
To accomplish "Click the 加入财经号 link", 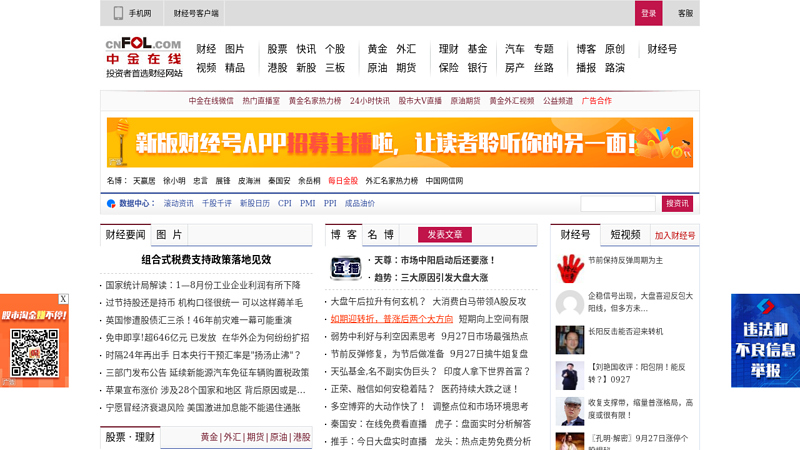I will 674,236.
